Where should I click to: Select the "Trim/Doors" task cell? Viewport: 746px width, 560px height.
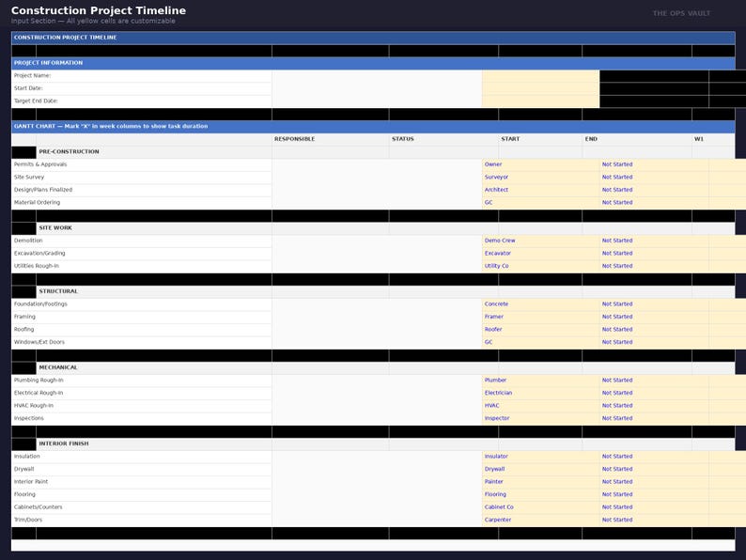pyautogui.click(x=141, y=520)
